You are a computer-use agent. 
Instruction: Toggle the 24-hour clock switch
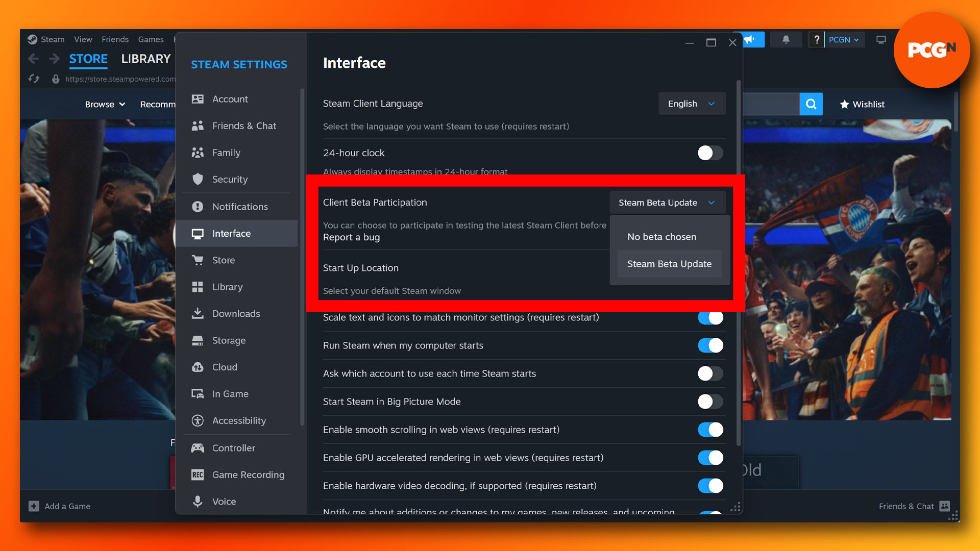click(710, 153)
